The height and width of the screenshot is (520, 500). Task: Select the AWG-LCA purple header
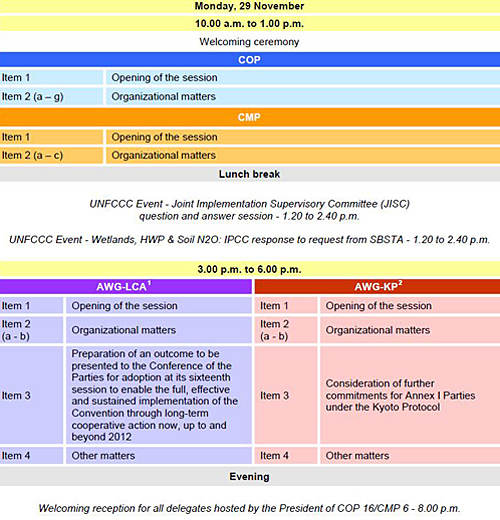tap(126, 287)
